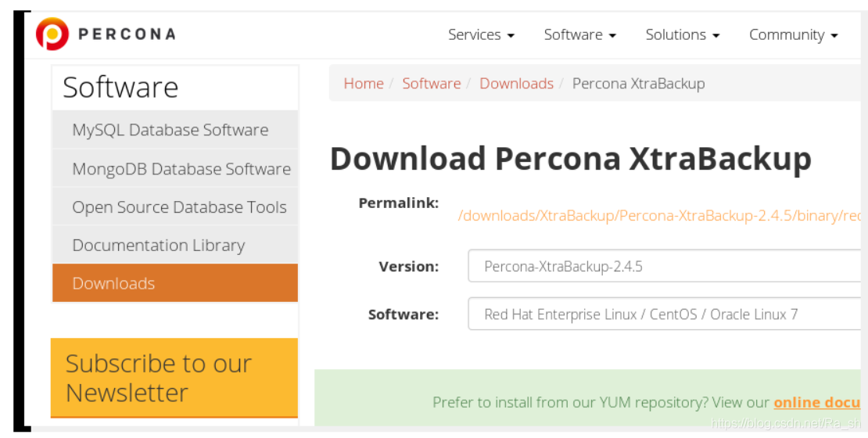Open Open Source Database Tools section
The image size is (868, 438).
point(175,206)
